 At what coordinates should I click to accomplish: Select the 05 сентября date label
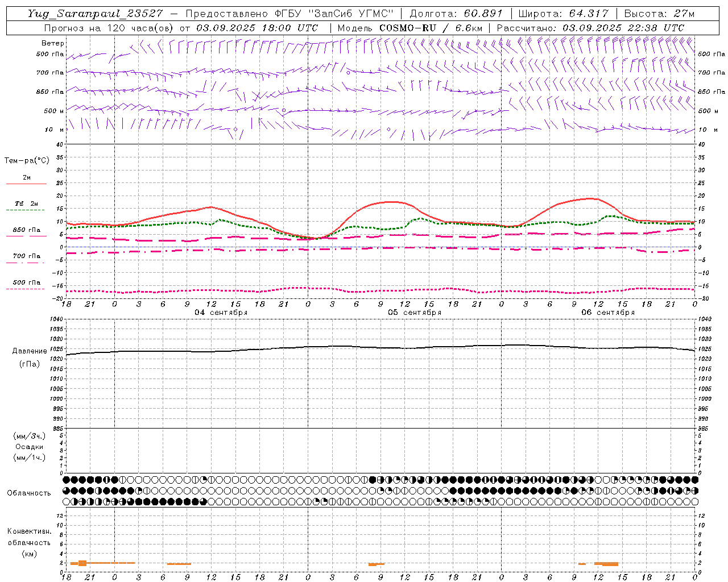[x=415, y=313]
